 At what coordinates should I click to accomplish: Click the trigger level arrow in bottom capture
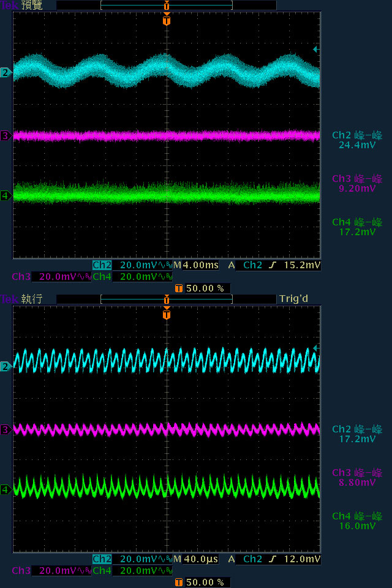(x=316, y=348)
